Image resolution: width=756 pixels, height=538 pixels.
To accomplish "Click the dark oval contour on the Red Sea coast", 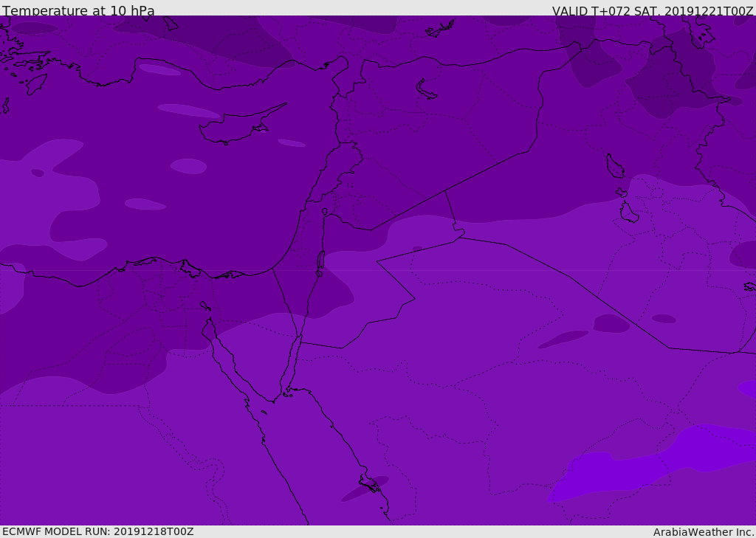I will 365,489.
